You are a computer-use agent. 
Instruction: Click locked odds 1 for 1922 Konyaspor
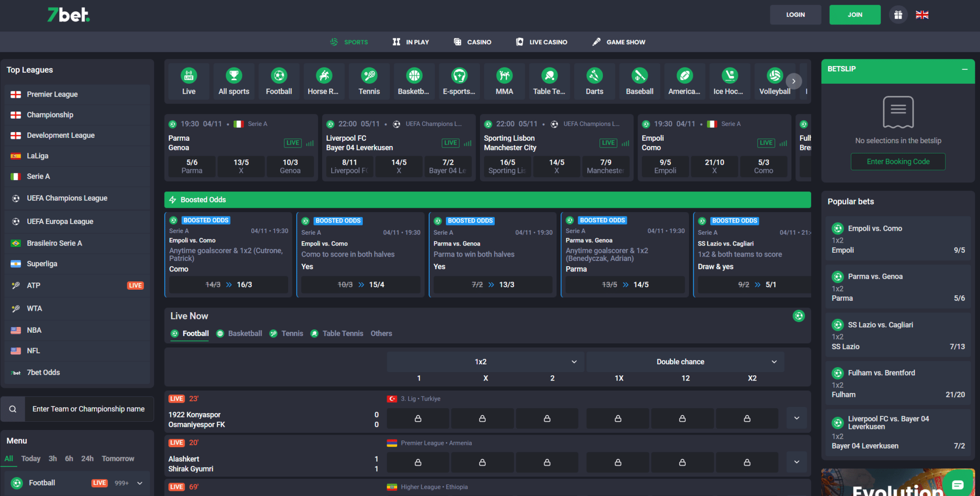[418, 418]
